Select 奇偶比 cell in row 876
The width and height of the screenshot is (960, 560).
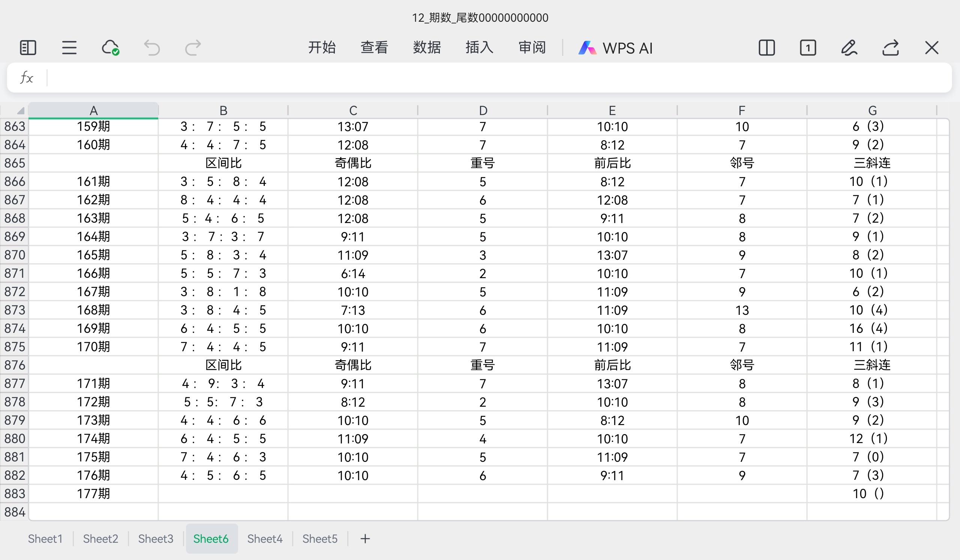pyautogui.click(x=353, y=365)
